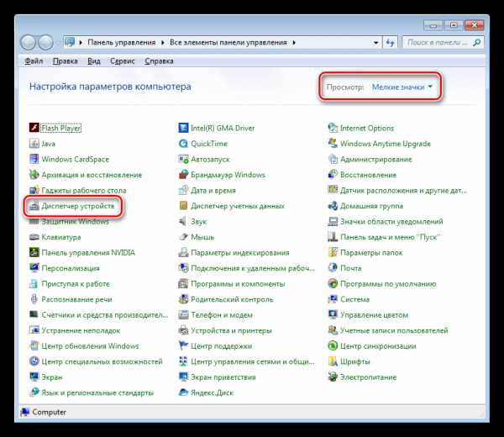The image size is (504, 437).
Task: Open the Файл menu
Action: coord(34,61)
